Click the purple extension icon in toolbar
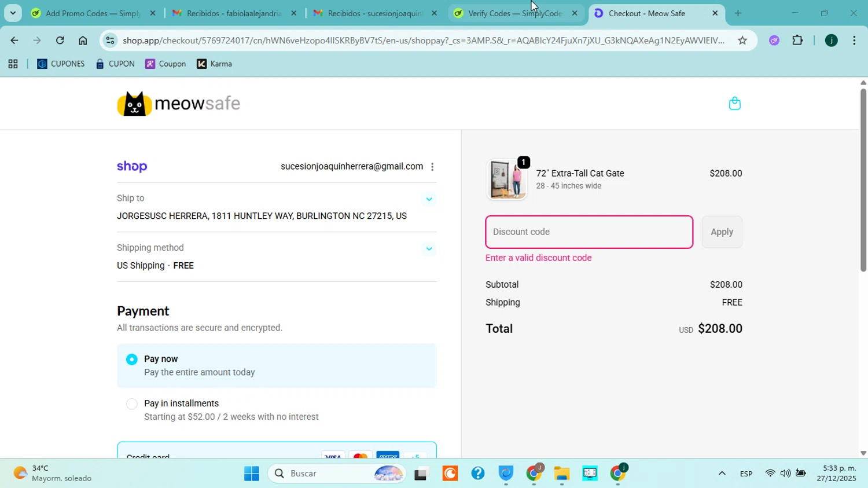 (774, 40)
